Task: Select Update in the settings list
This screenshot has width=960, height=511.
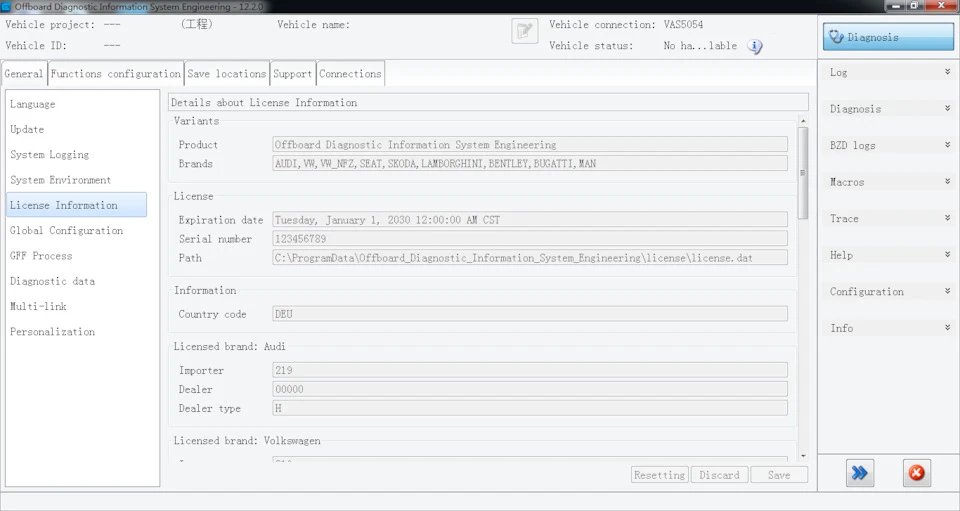Action: coord(27,129)
